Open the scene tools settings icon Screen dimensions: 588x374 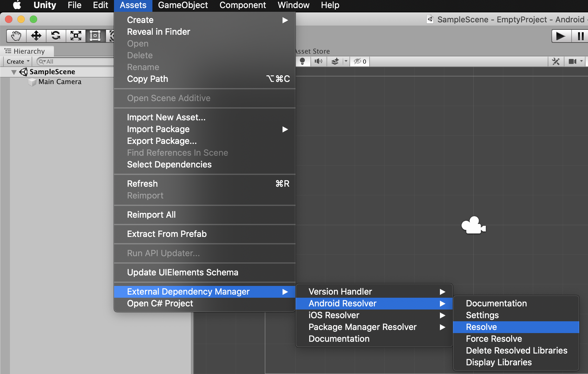pos(556,61)
